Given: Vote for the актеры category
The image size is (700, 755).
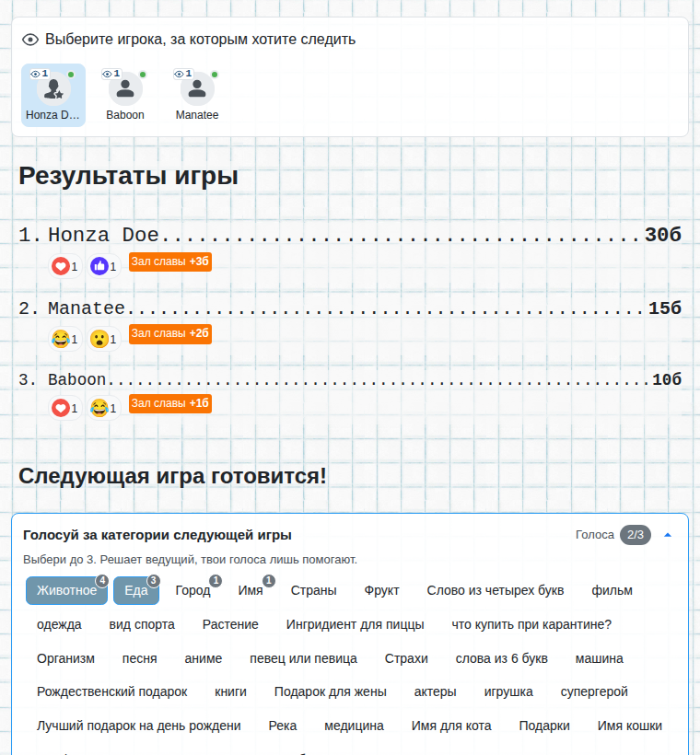Looking at the screenshot, I should (435, 691).
